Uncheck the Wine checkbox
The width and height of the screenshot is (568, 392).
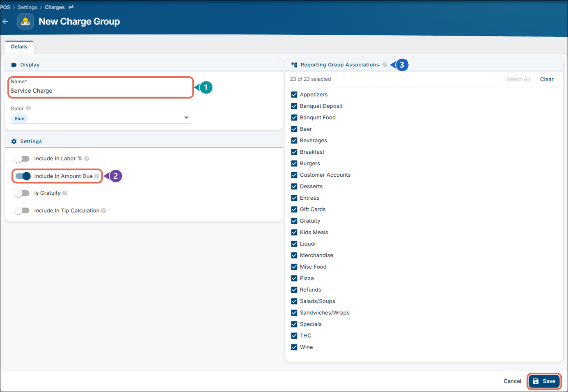294,347
